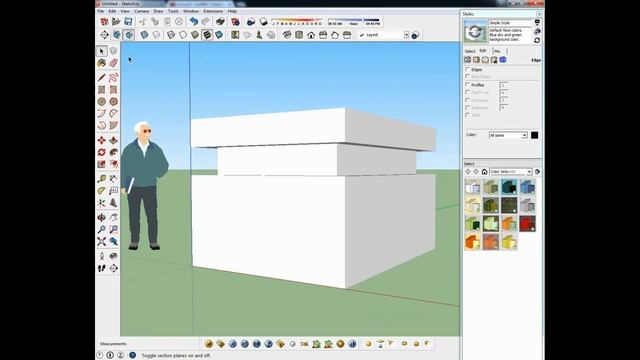Select the Walk footprints tool

102,268
